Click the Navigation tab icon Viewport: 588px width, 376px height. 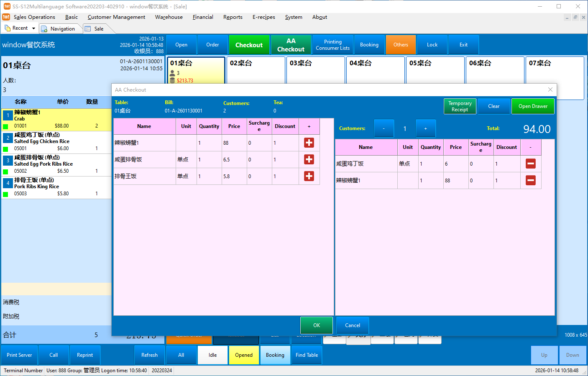(44, 29)
